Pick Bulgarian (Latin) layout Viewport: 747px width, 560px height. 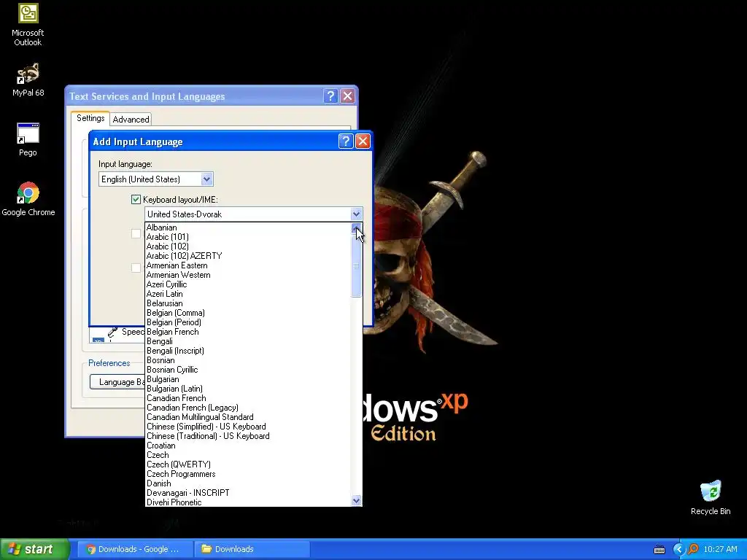(x=248, y=389)
